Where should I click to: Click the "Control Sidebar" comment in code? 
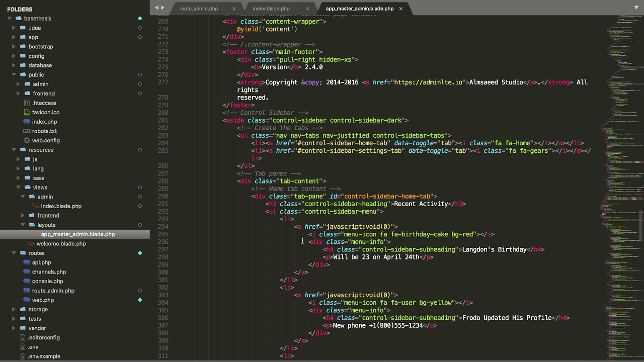(267, 113)
